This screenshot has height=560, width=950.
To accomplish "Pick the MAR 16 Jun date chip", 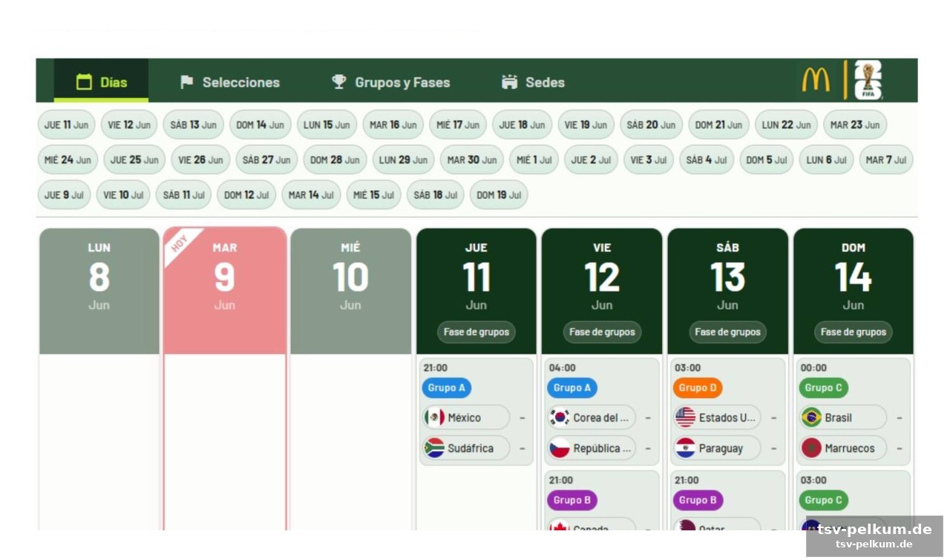I will 393,125.
